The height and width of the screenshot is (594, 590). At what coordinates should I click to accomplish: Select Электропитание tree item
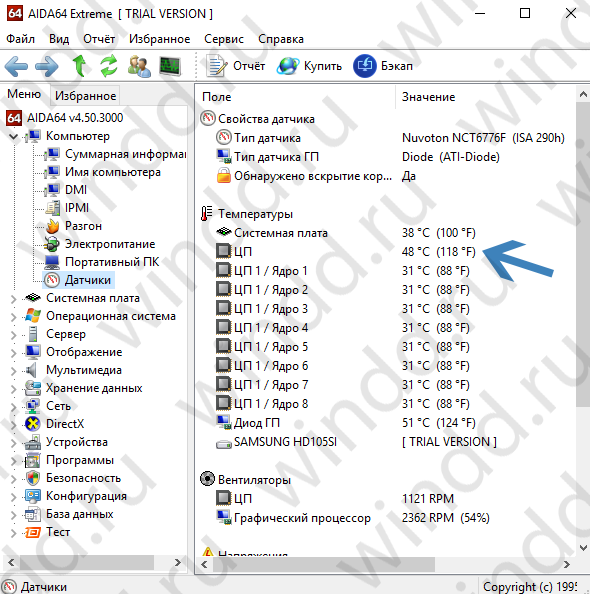pos(100,244)
